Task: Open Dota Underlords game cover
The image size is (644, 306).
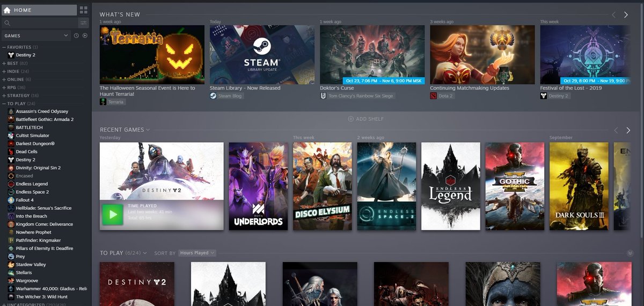Action: click(x=258, y=186)
